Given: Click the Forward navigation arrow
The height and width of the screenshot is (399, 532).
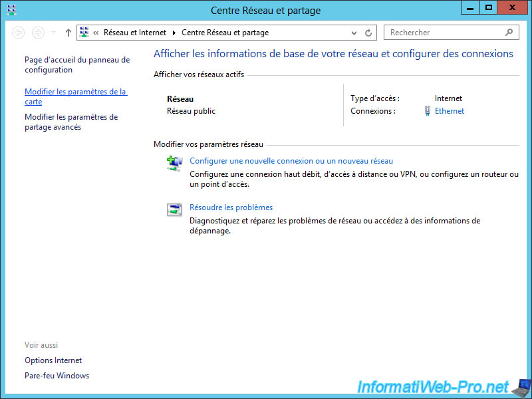Looking at the screenshot, I should pyautogui.click(x=38, y=33).
